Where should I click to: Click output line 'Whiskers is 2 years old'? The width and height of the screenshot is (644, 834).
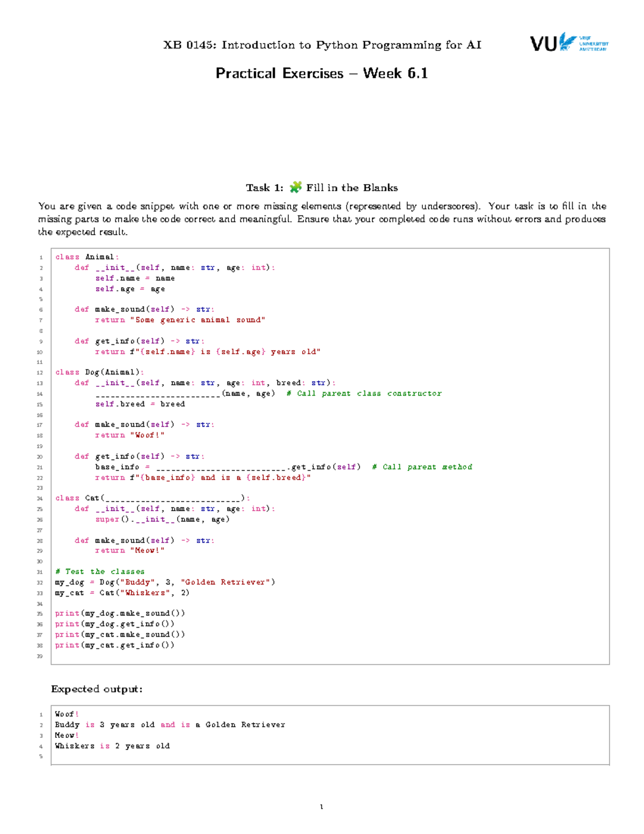click(112, 746)
